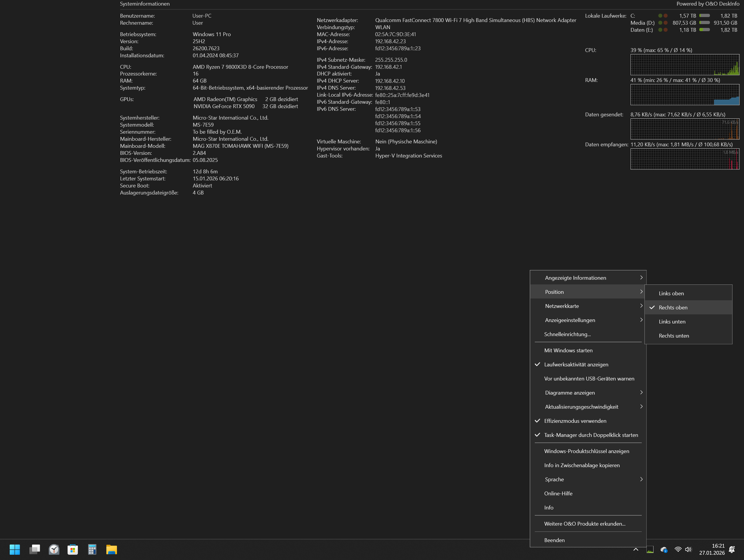Open File Explorer from taskbar
Screen dimensions: 744x560
[111, 550]
